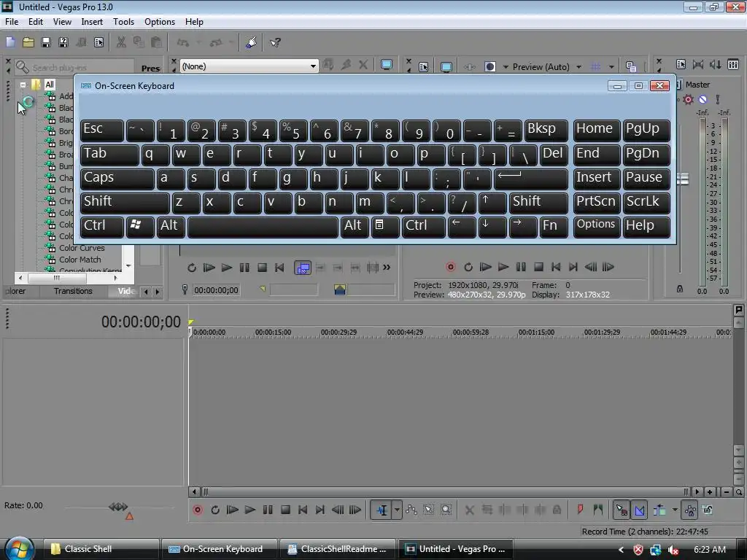Select the zoom edit tool magnifier

(446, 510)
